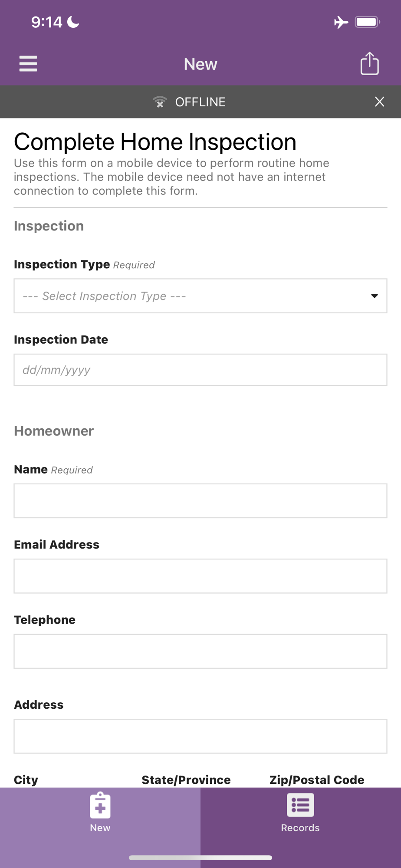Tap the Complete Home Inspection heading
The image size is (401, 868).
[155, 142]
